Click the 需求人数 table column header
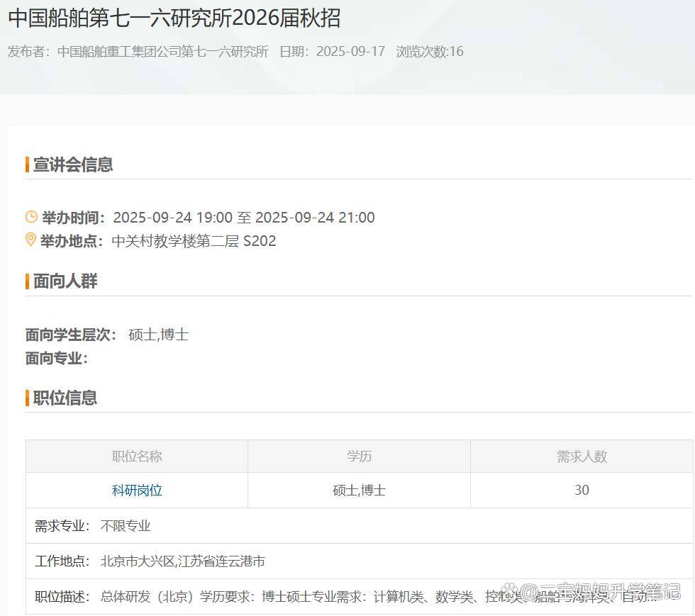The height and width of the screenshot is (616, 695). [x=582, y=457]
